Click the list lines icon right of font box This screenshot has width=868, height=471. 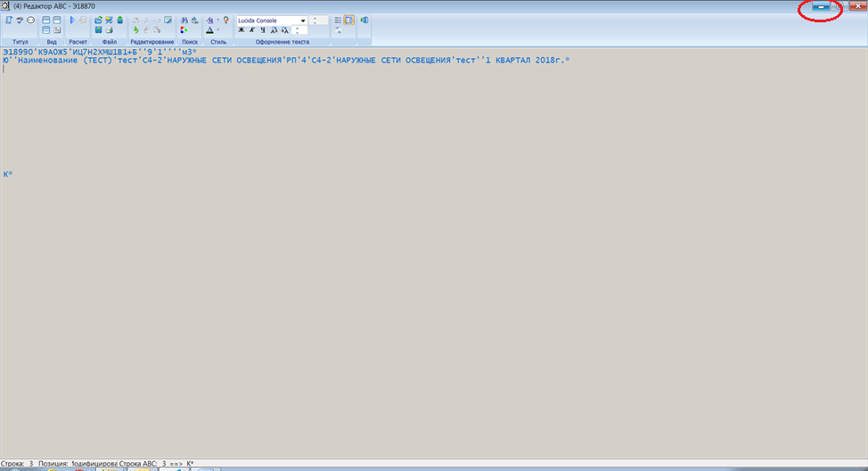coord(338,20)
